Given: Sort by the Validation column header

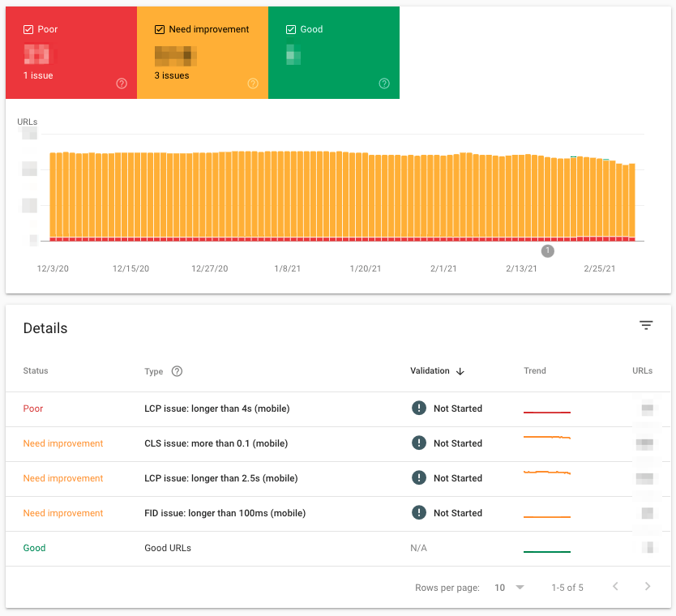Looking at the screenshot, I should point(430,370).
